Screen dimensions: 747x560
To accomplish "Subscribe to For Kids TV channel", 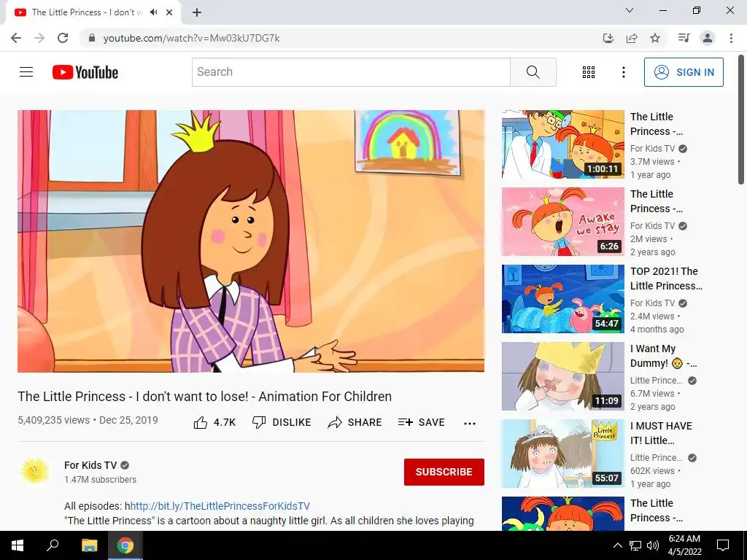I will pyautogui.click(x=444, y=472).
